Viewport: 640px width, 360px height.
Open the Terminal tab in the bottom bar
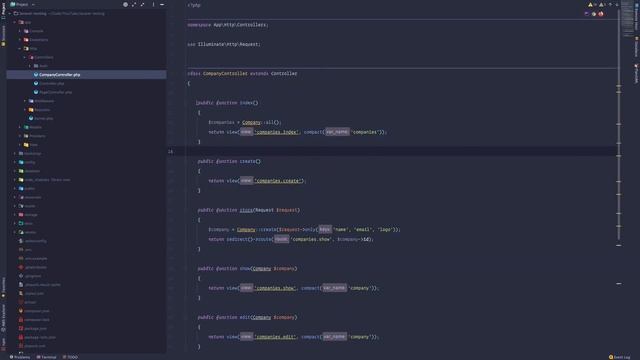click(47, 357)
